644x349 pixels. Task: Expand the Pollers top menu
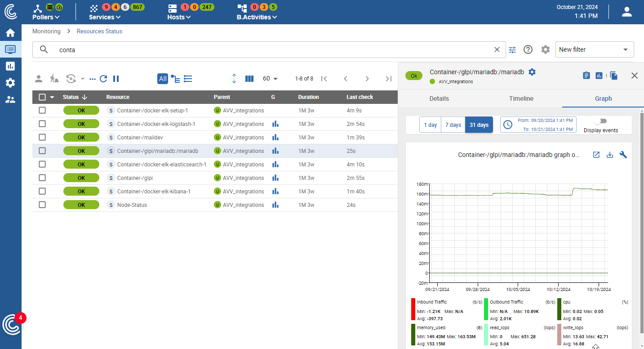46,17
